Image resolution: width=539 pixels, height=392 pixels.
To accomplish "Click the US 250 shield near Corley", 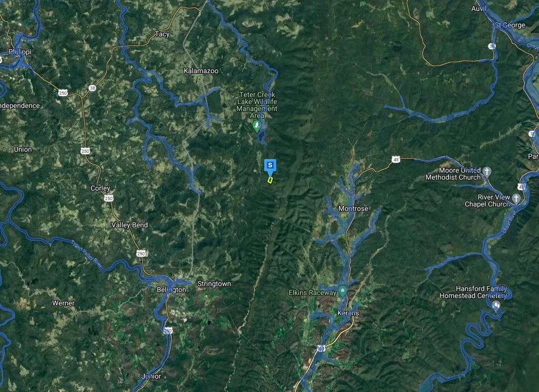I will click(x=108, y=198).
